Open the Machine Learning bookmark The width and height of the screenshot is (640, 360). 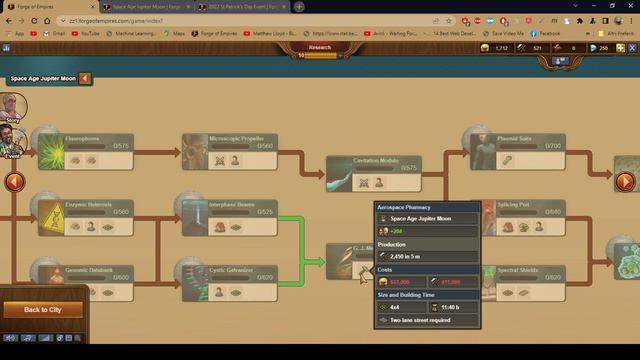point(131,33)
